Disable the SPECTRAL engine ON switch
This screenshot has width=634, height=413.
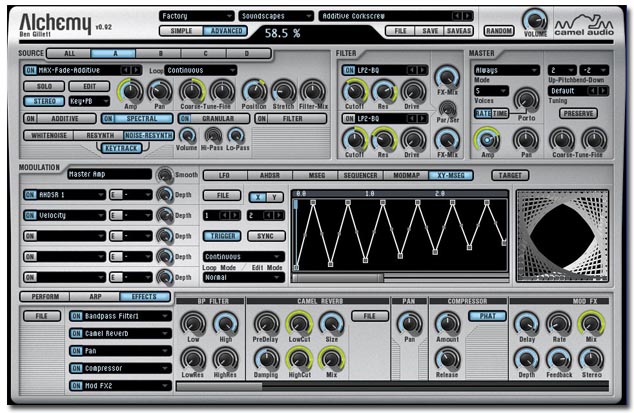[108, 119]
